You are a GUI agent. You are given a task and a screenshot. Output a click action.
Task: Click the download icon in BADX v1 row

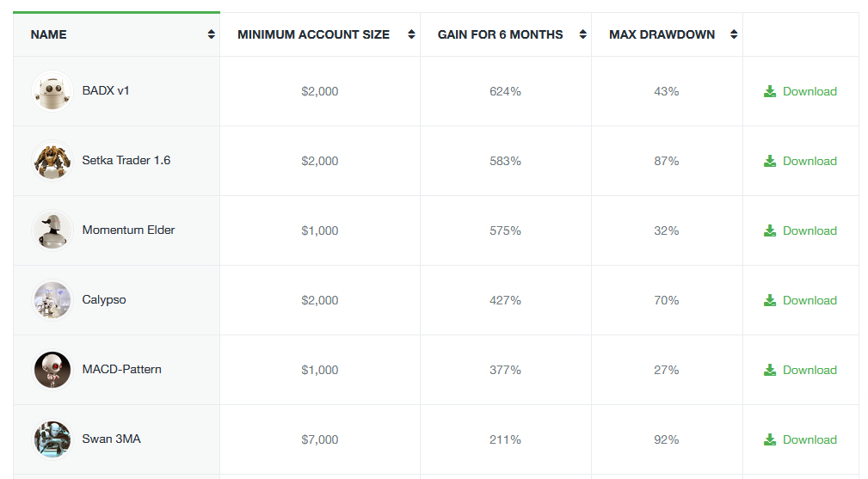(770, 91)
